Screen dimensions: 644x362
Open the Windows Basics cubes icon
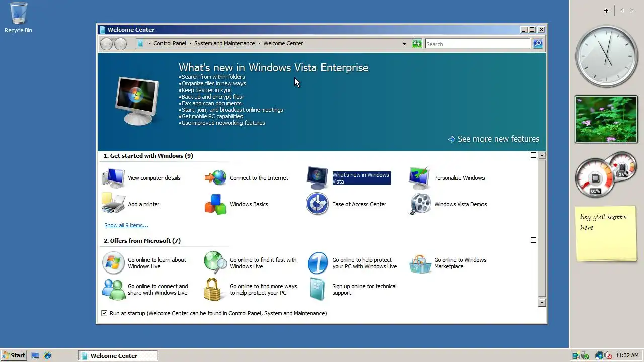(215, 204)
